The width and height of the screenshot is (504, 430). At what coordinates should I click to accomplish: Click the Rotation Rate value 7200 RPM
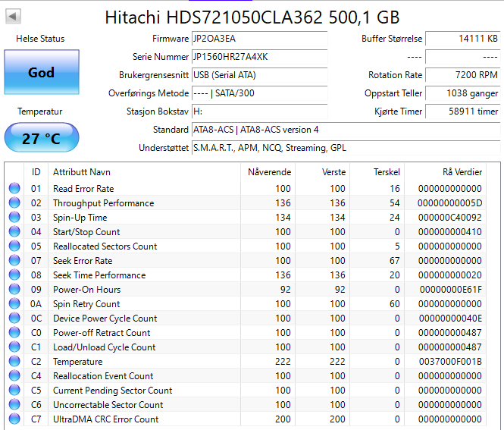(463, 75)
